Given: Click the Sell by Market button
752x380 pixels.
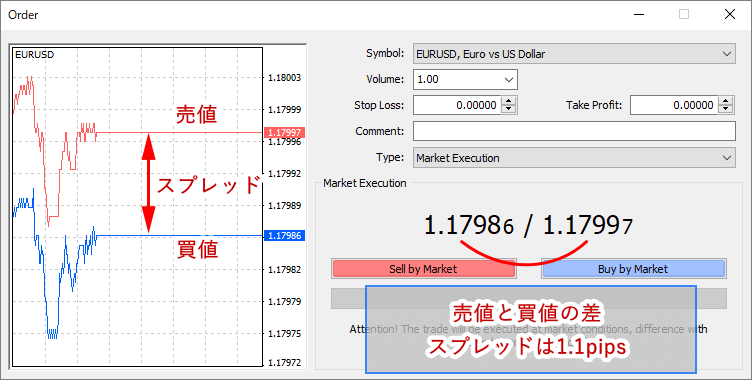Looking at the screenshot, I should coord(423,269).
